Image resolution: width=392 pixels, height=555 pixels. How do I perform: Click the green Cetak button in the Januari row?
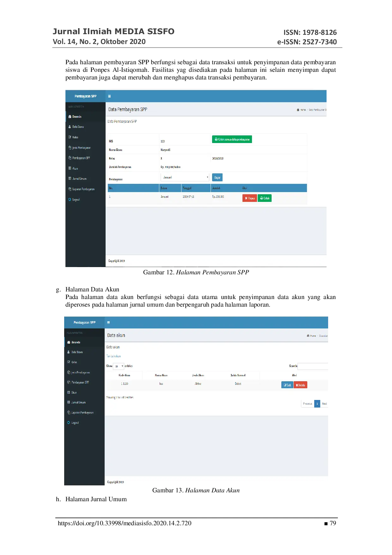click(265, 198)
